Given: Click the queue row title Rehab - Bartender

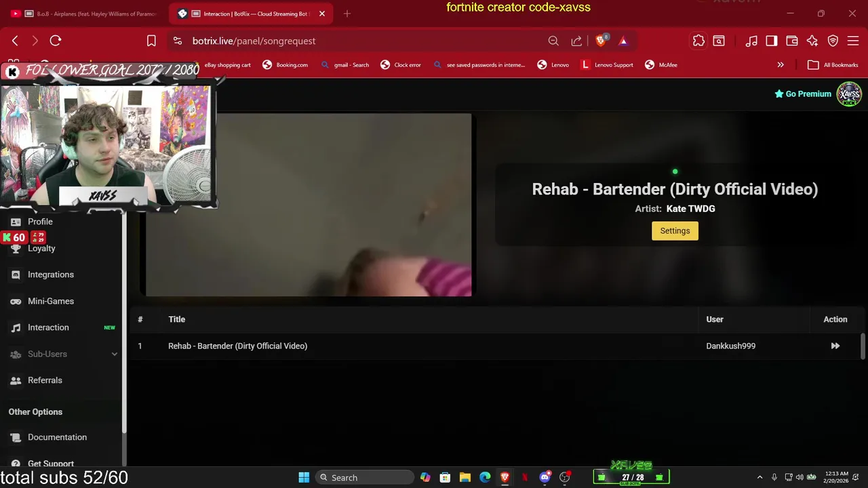Looking at the screenshot, I should click(237, 346).
